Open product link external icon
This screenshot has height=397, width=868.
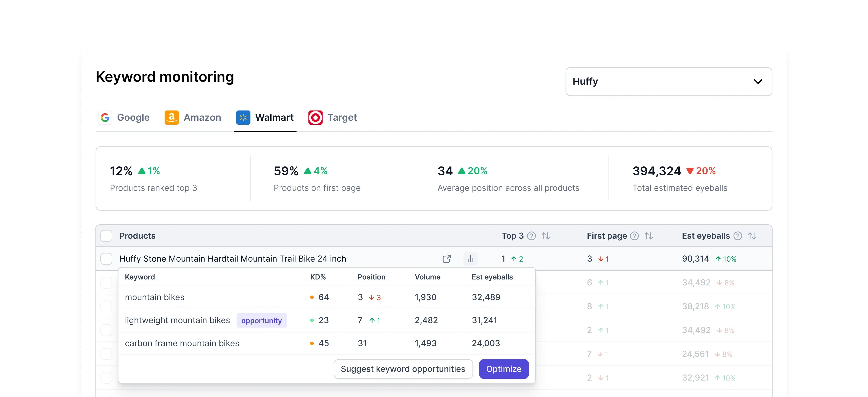point(447,259)
